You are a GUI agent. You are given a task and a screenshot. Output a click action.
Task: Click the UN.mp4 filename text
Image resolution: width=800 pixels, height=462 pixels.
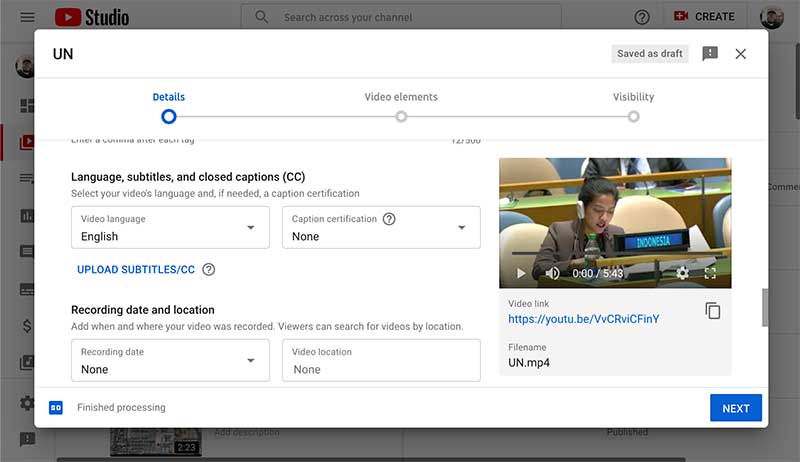pyautogui.click(x=529, y=363)
